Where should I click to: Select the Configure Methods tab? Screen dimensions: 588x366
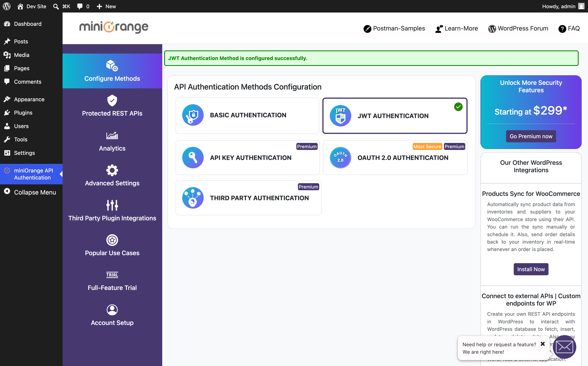[112, 71]
